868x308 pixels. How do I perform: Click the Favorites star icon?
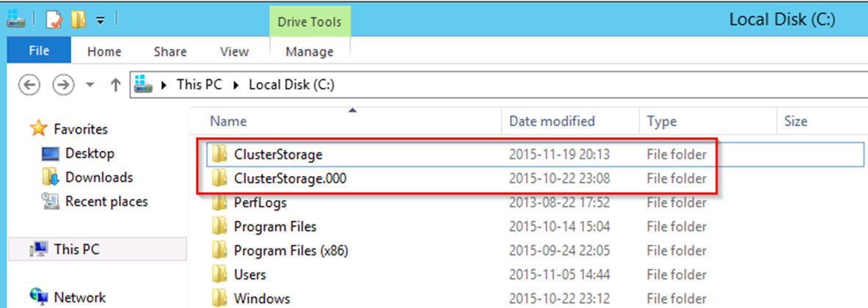pyautogui.click(x=38, y=129)
